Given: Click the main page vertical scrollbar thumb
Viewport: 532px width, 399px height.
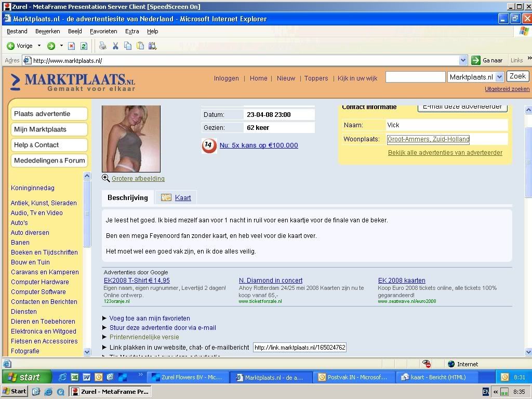Looking at the screenshot, I should 528,162.
